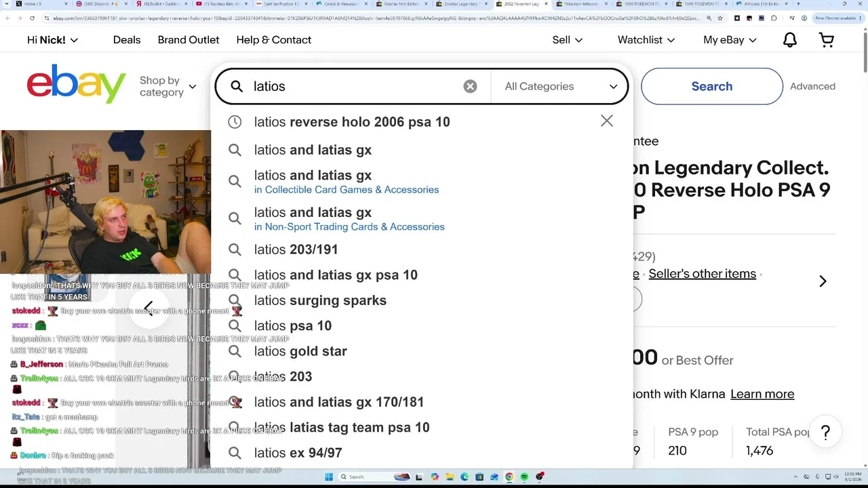Bookmark this page with the star icon
The height and width of the screenshot is (488, 868).
(719, 18)
